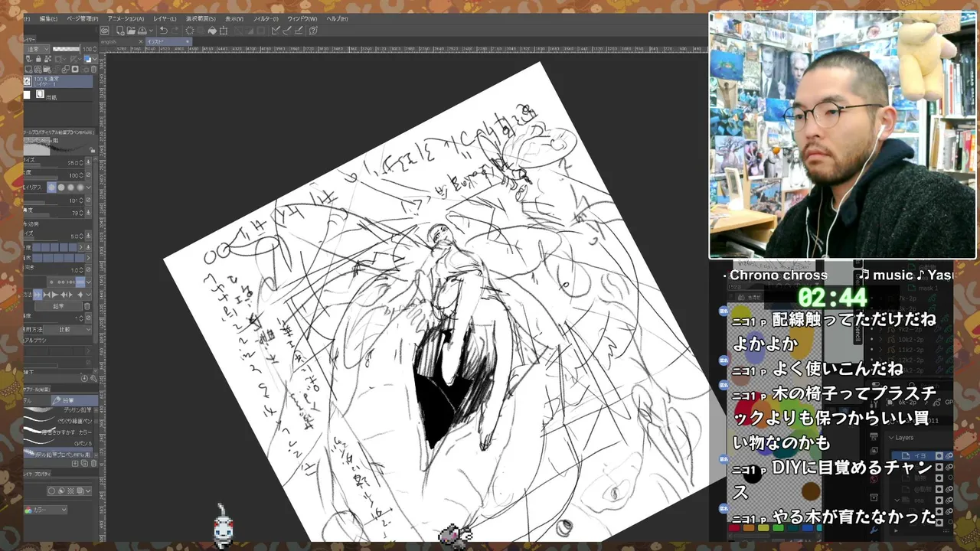
Task: Open the カラー expression color dropdown
Action: [x=46, y=510]
